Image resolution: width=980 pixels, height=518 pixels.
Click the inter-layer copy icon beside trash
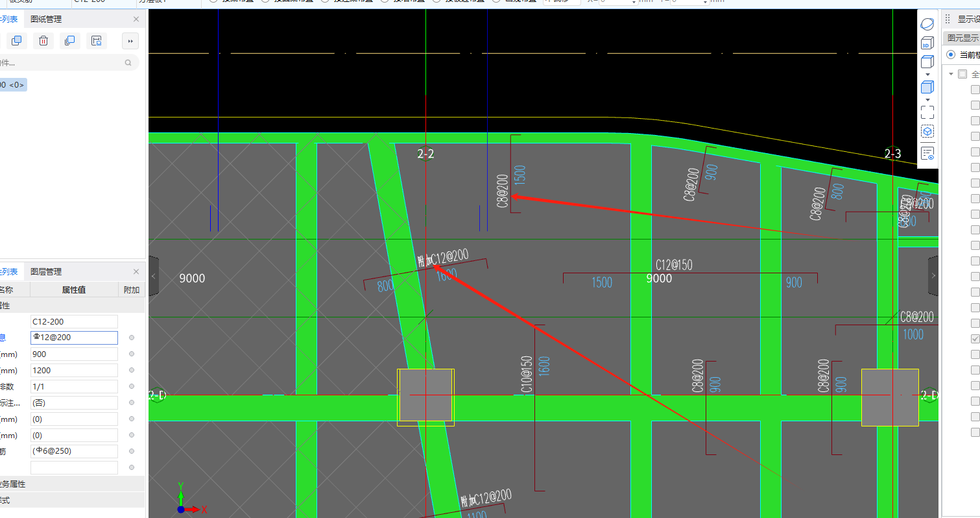pyautogui.click(x=69, y=41)
